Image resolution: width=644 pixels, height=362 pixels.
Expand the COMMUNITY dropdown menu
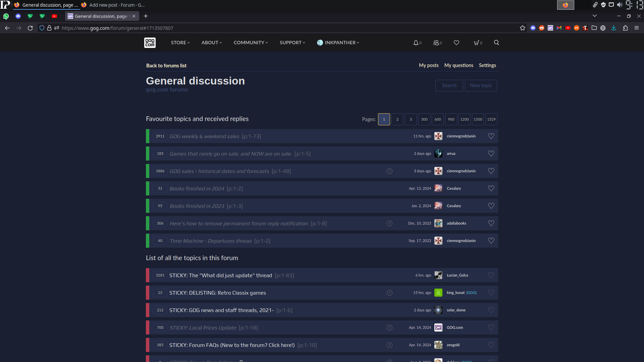pyautogui.click(x=251, y=43)
